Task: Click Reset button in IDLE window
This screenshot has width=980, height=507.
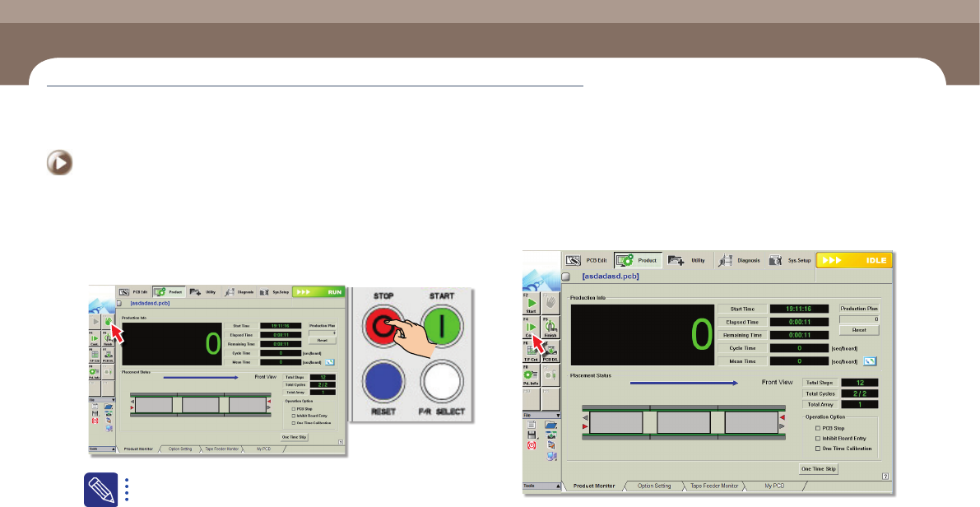Action: pos(859,329)
